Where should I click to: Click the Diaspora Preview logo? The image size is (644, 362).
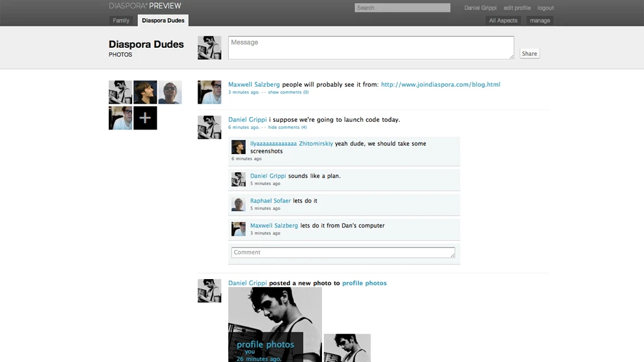(x=145, y=6)
